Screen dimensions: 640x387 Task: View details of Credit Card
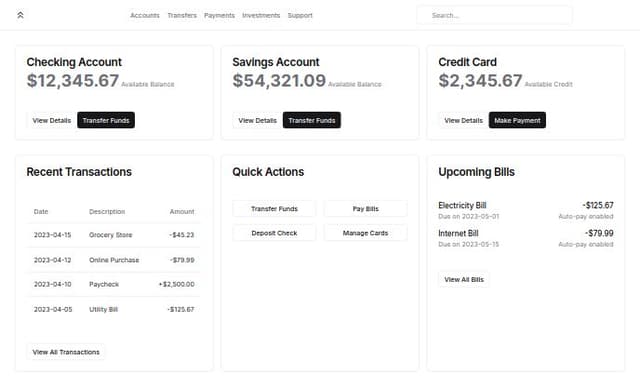(464, 120)
